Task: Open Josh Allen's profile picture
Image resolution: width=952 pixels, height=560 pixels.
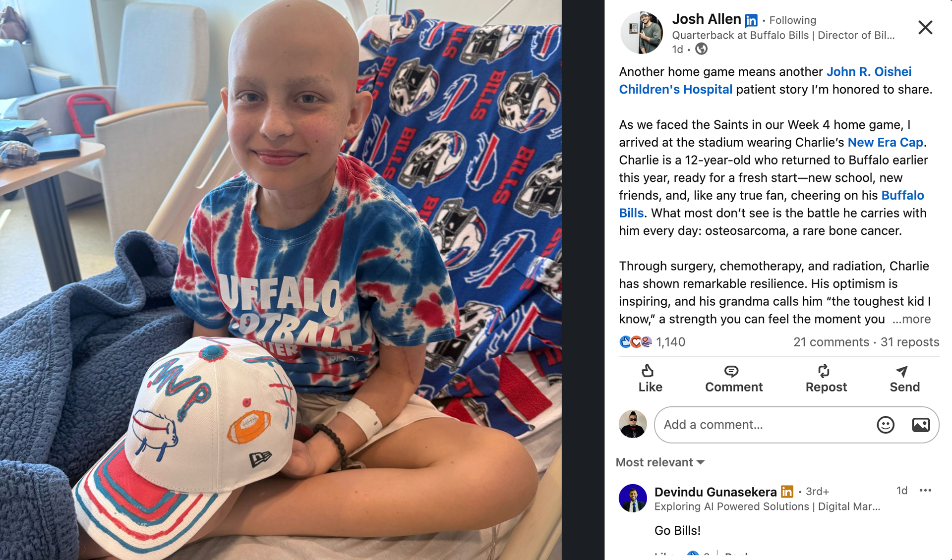Action: 642,33
